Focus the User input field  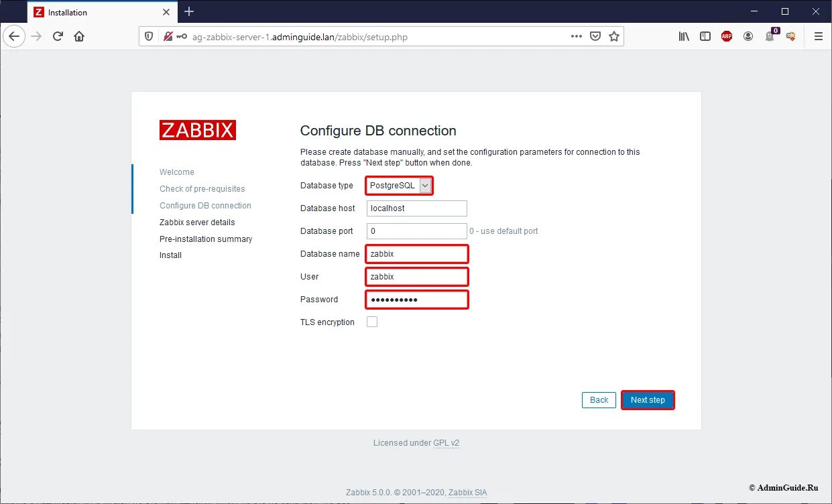(x=417, y=277)
